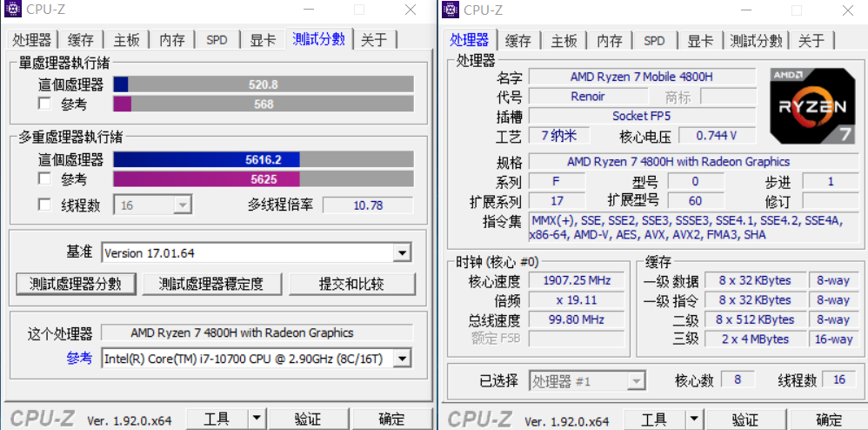Click single-thread score bar showing 520.8
The width and height of the screenshot is (868, 430).
[x=264, y=84]
